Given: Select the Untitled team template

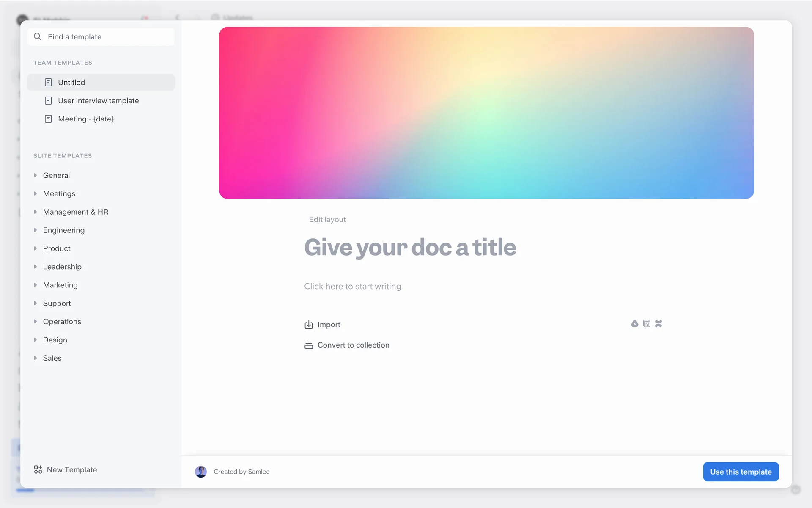Looking at the screenshot, I should coord(71,83).
